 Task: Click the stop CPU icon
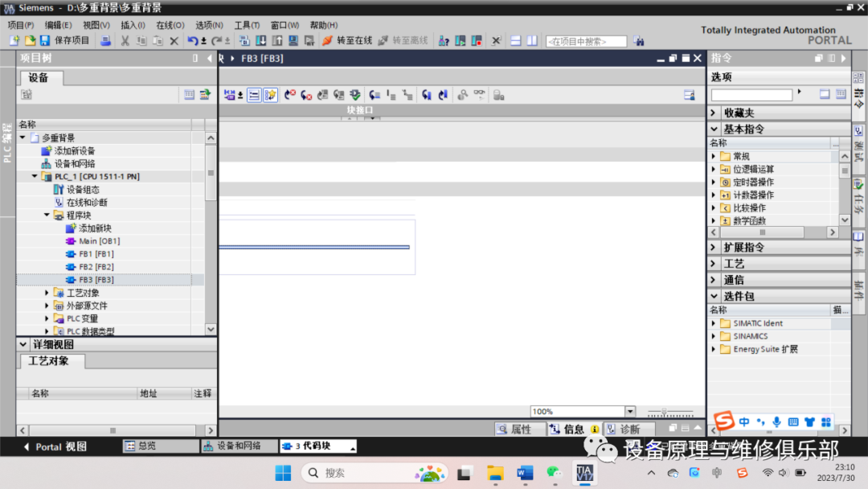[477, 40]
